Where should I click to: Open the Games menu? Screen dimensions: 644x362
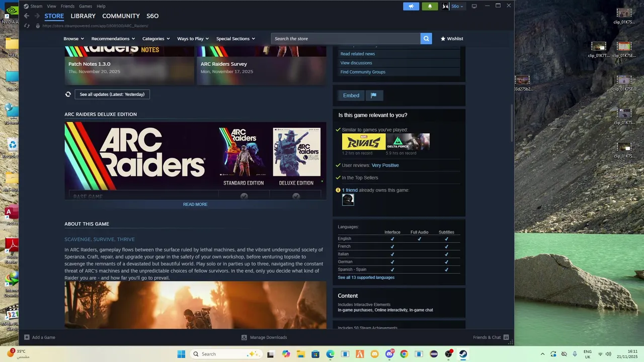click(x=86, y=6)
